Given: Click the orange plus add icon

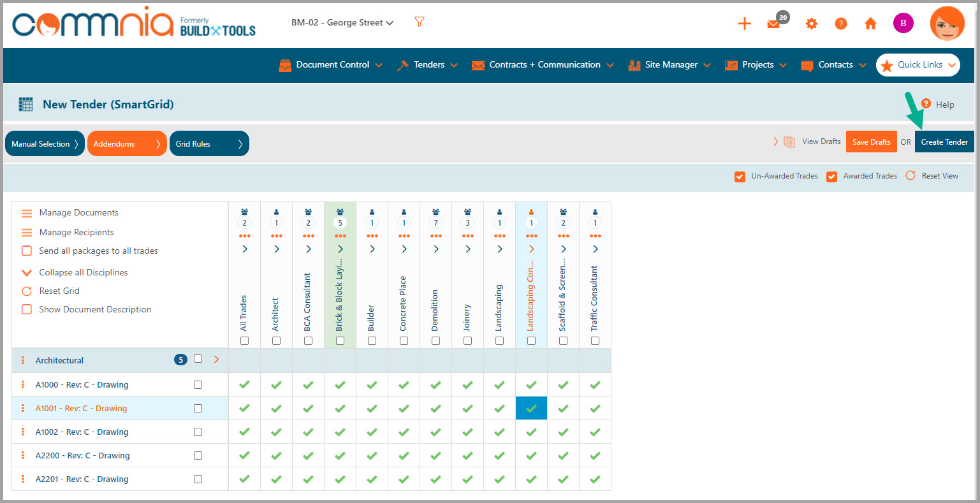Looking at the screenshot, I should [744, 24].
